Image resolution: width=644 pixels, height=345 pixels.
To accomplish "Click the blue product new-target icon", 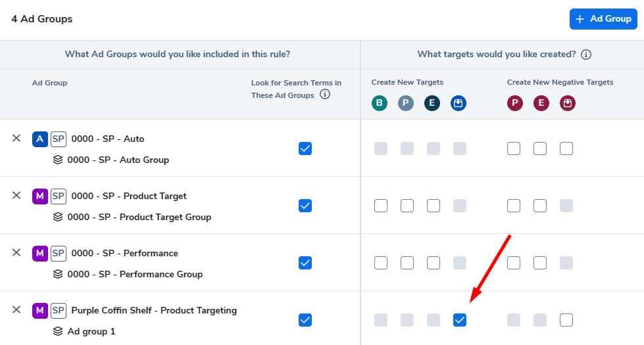I will 458,103.
